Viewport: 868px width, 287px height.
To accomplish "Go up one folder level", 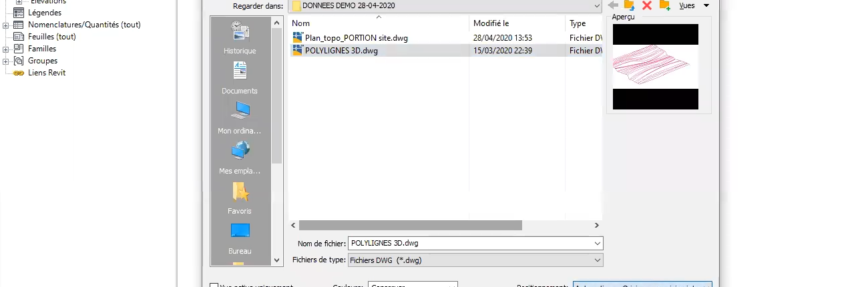I will coord(629,5).
